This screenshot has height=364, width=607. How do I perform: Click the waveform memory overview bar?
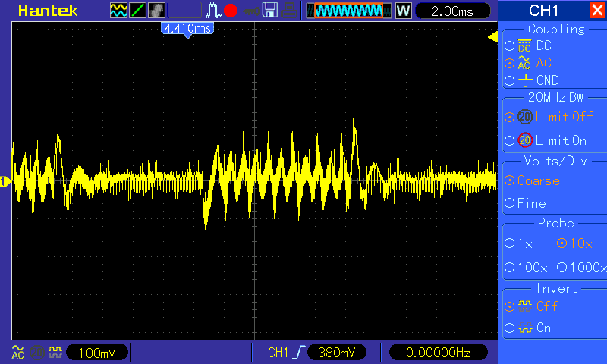pos(349,11)
